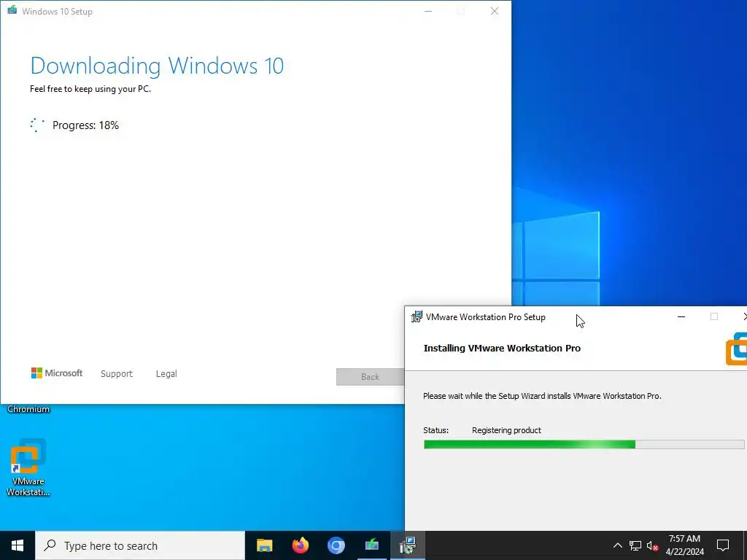This screenshot has width=747, height=560.
Task: Open the network status tray icon
Action: [635, 545]
